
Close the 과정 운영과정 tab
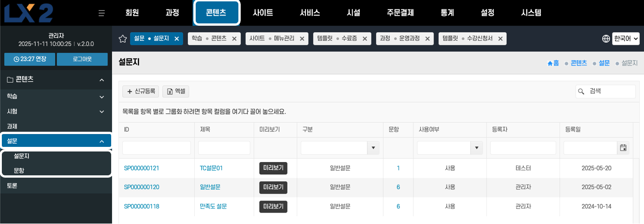(428, 39)
